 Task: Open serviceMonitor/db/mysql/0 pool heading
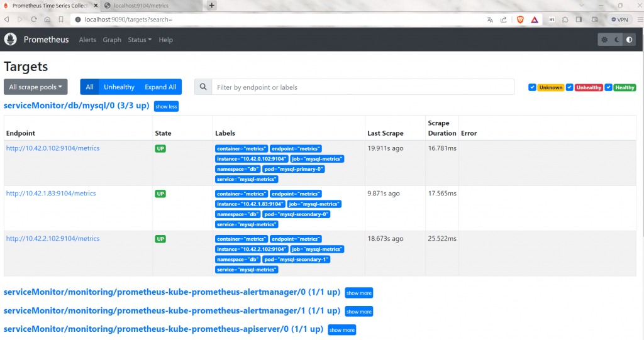pos(76,106)
